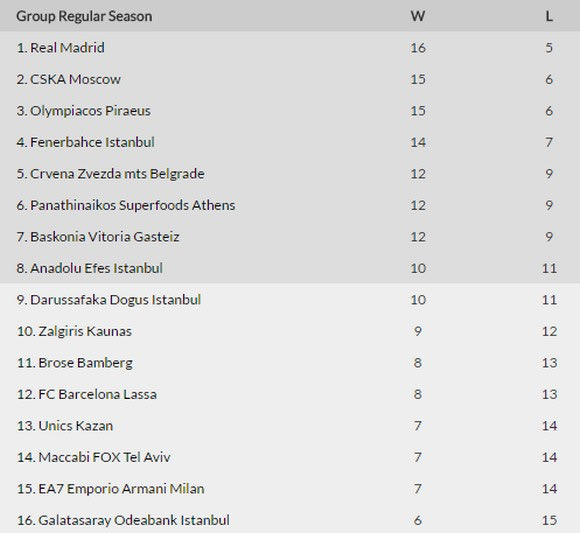Select the W column header
Image resolution: width=580 pixels, height=533 pixels.
[418, 16]
